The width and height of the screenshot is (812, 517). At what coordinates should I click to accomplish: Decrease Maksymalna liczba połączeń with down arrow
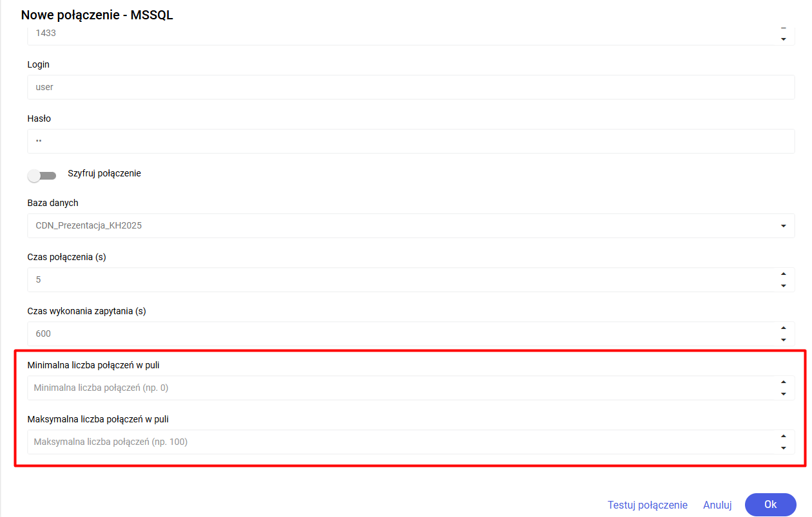click(783, 448)
